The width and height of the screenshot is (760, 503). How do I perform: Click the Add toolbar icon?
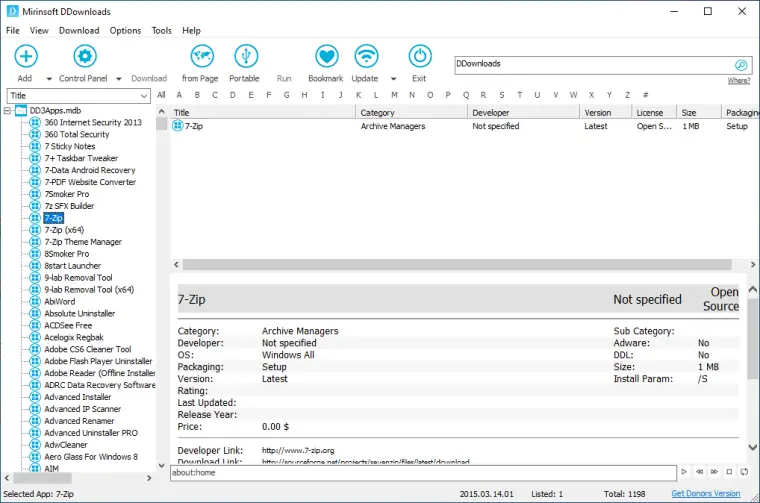pyautogui.click(x=26, y=56)
